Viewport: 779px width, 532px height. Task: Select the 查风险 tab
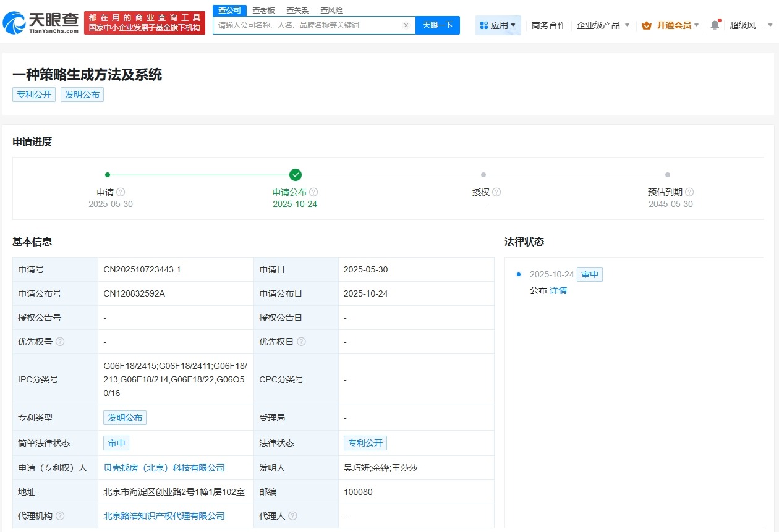pos(331,10)
